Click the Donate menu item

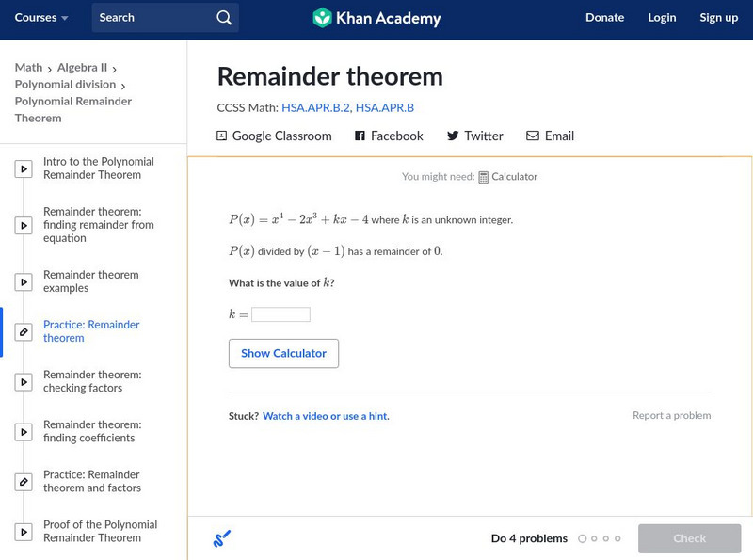click(x=604, y=18)
